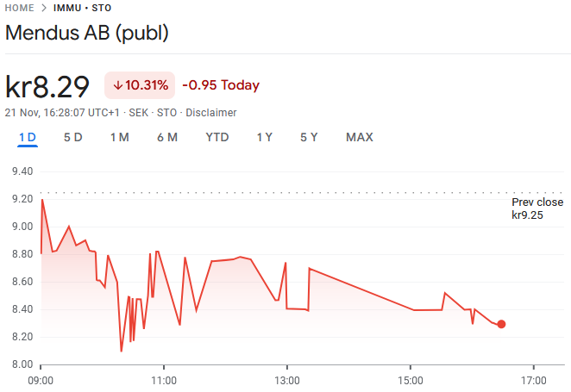Click the Prev close kr9.25 label
The width and height of the screenshot is (571, 392).
[x=537, y=208]
